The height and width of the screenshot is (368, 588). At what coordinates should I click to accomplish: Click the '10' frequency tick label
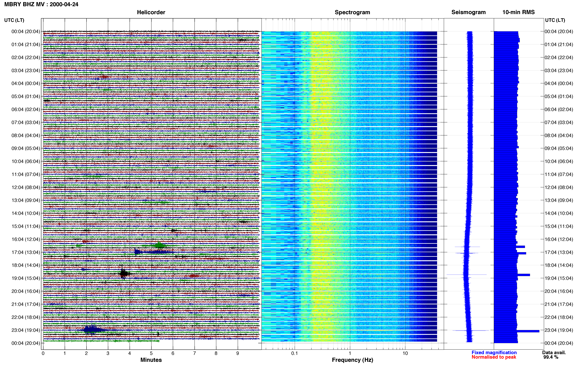[x=405, y=353]
